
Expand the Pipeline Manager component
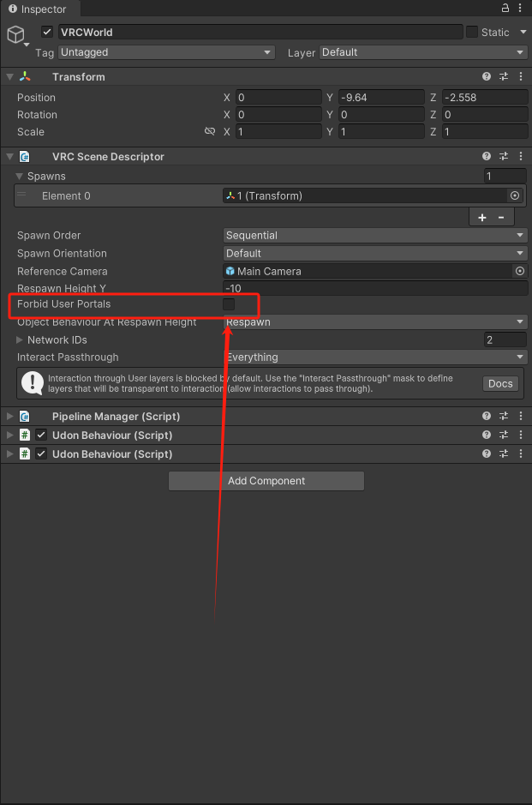pos(9,417)
